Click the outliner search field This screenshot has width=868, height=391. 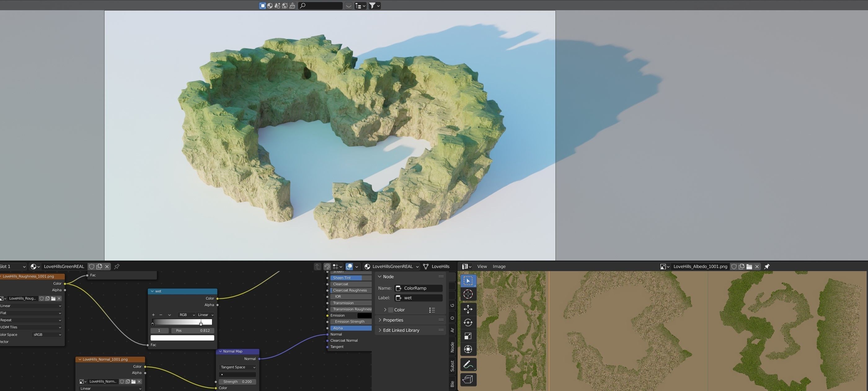pos(321,6)
